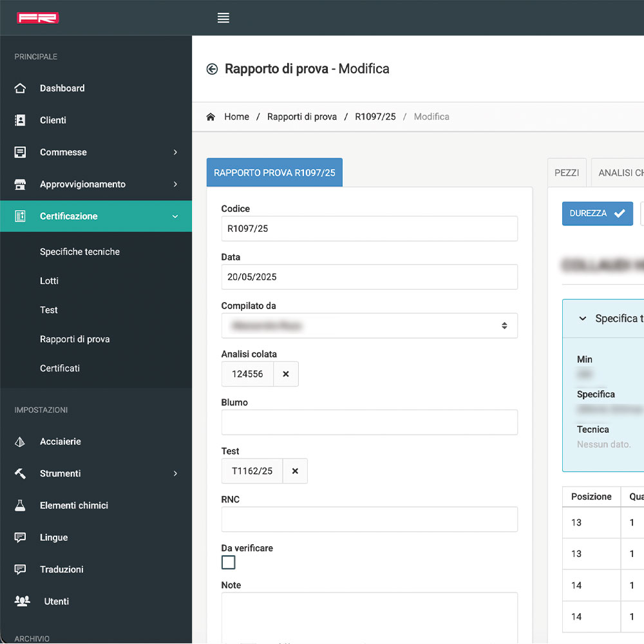Enable the Da verificare checkbox
Viewport: 644px width, 644px height.
click(x=229, y=563)
